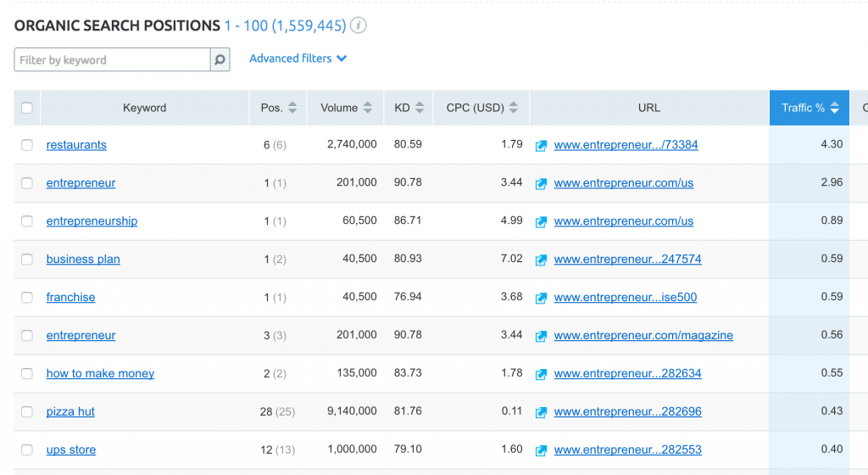Image resolution: width=868 pixels, height=475 pixels.
Task: Click the Filter by keyword input field
Action: tap(112, 59)
